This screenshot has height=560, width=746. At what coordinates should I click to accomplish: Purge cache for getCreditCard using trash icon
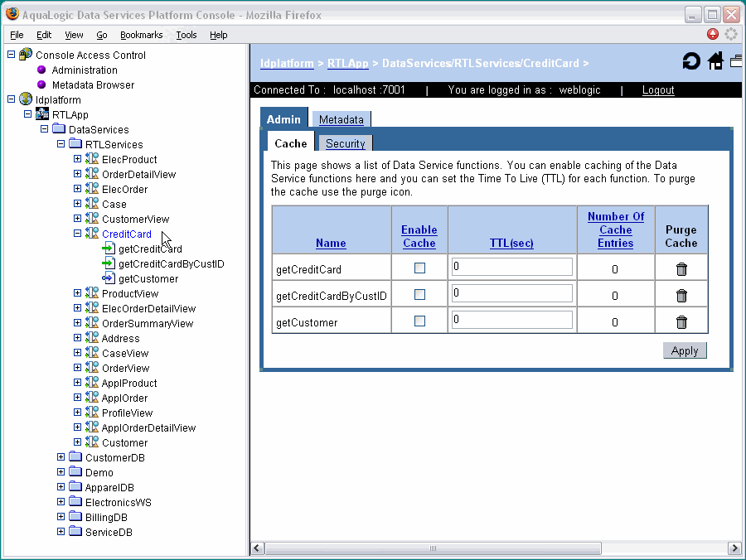[681, 269]
